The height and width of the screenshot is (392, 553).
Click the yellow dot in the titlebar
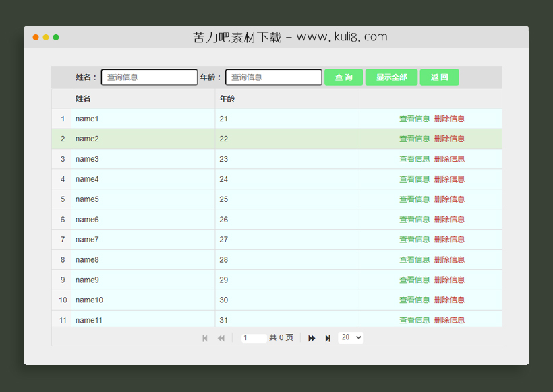(45, 38)
